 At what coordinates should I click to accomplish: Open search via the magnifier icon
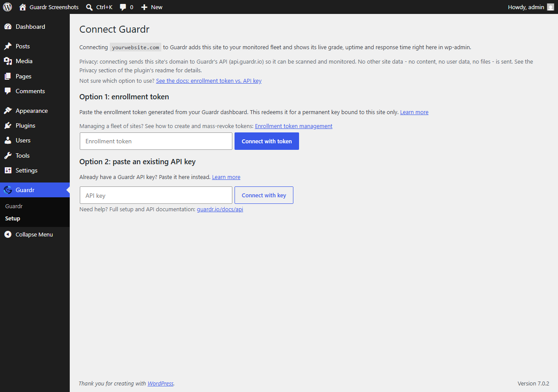[89, 7]
